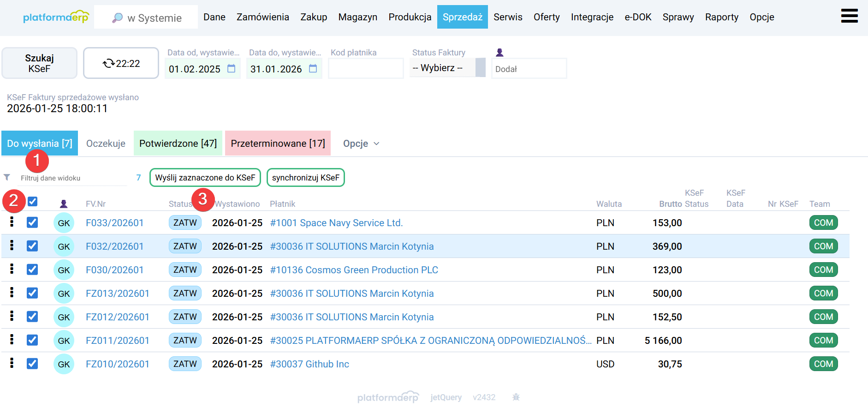Open calendar for start date 01.02.2025
Image resolution: width=868 pixels, height=408 pixels.
coord(232,69)
